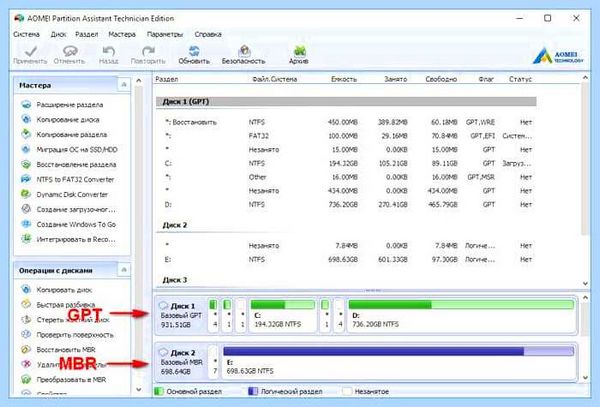Select Диск 1 Базовый GPT block
Screen dimensions: 600x407
(181, 315)
